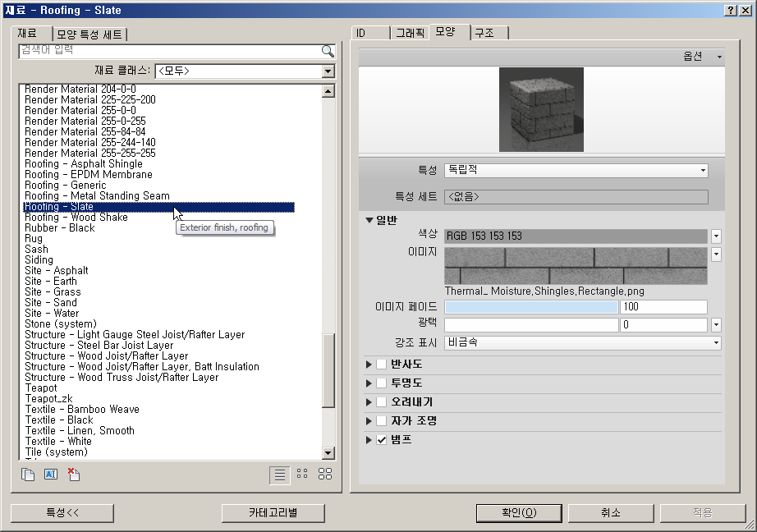Switch to small icons view
The width and height of the screenshot is (757, 532).
(302, 474)
